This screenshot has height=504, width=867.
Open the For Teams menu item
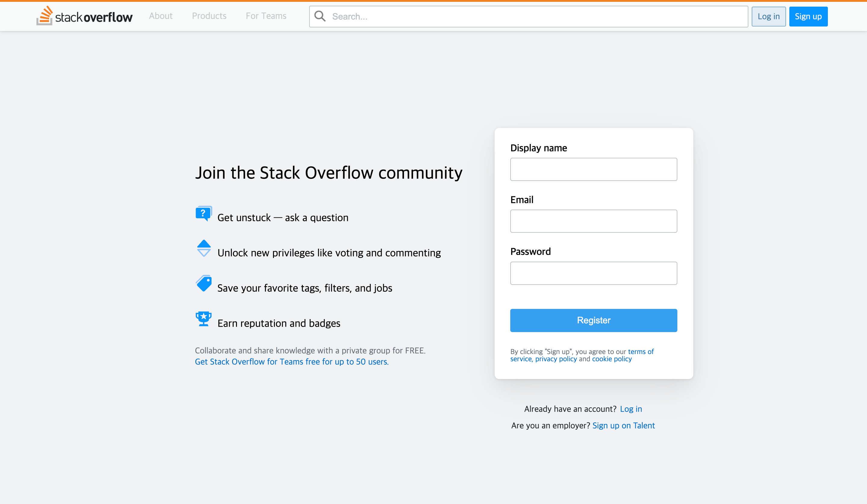[266, 16]
